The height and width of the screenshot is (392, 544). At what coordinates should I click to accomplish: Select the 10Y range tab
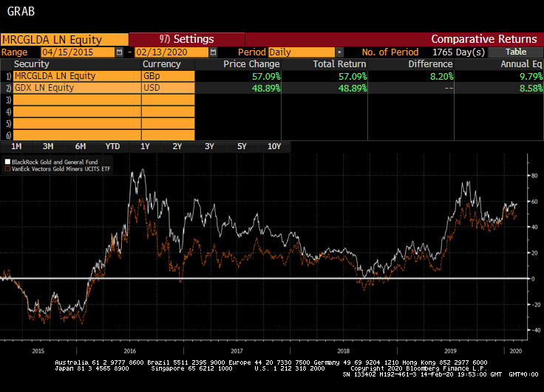pos(274,147)
